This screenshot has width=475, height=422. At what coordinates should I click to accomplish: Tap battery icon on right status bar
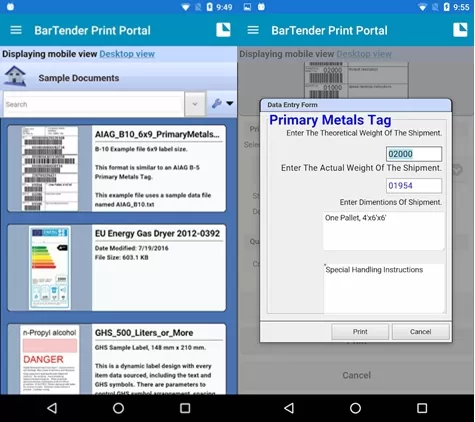tap(446, 7)
